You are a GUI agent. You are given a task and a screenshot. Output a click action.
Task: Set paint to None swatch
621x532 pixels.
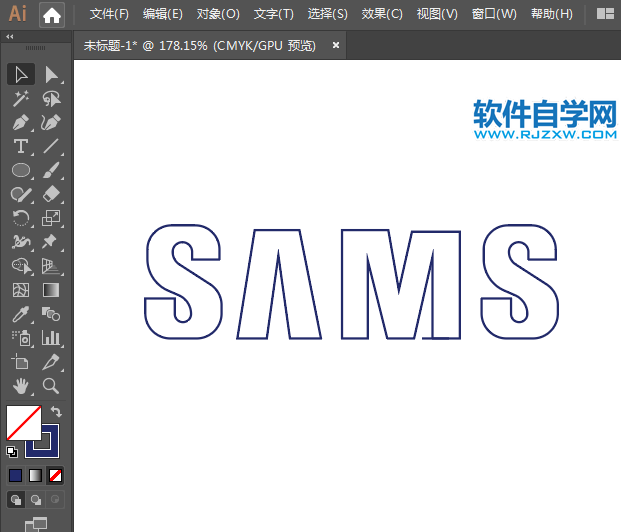click(x=55, y=476)
